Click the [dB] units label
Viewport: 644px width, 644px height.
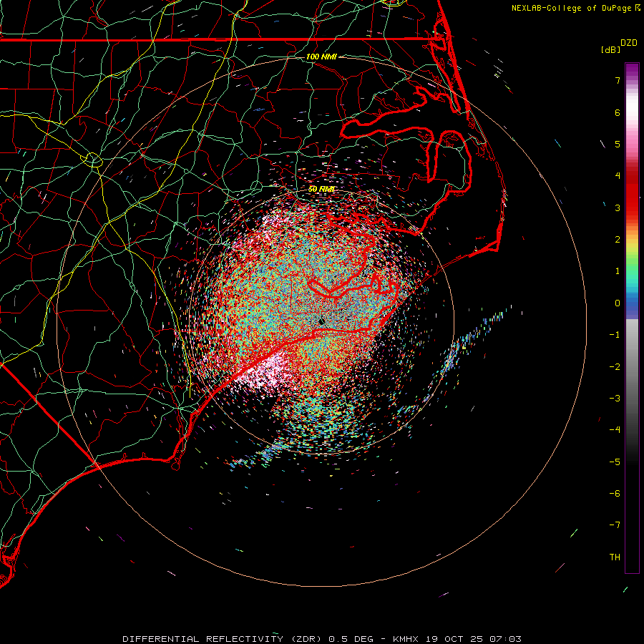coord(610,49)
